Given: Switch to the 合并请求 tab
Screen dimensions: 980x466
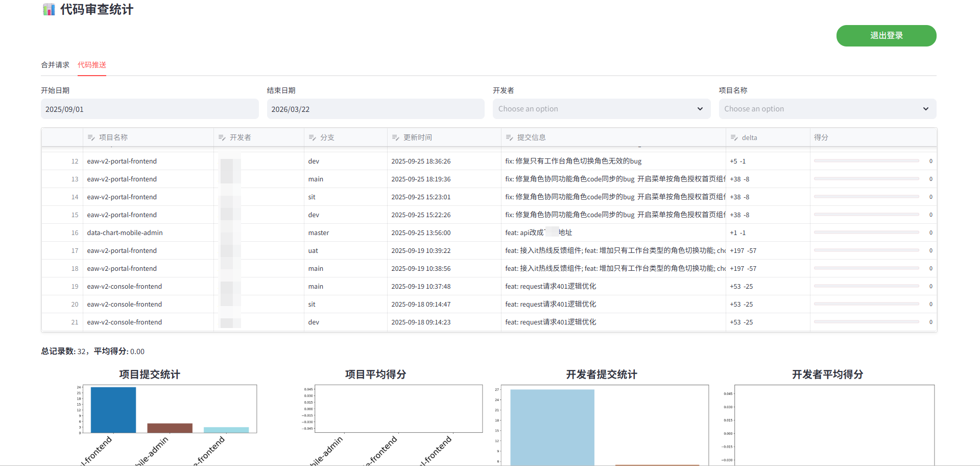Looking at the screenshot, I should (55, 65).
